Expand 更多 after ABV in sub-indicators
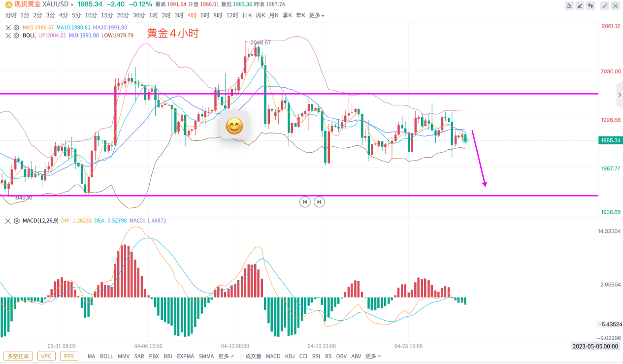Viewport: 623px width, 364px height. [x=373, y=356]
